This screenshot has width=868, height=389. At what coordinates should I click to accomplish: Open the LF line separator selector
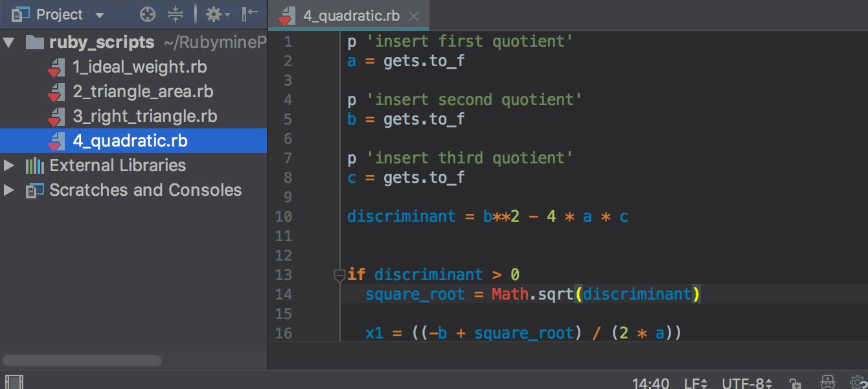click(x=696, y=383)
